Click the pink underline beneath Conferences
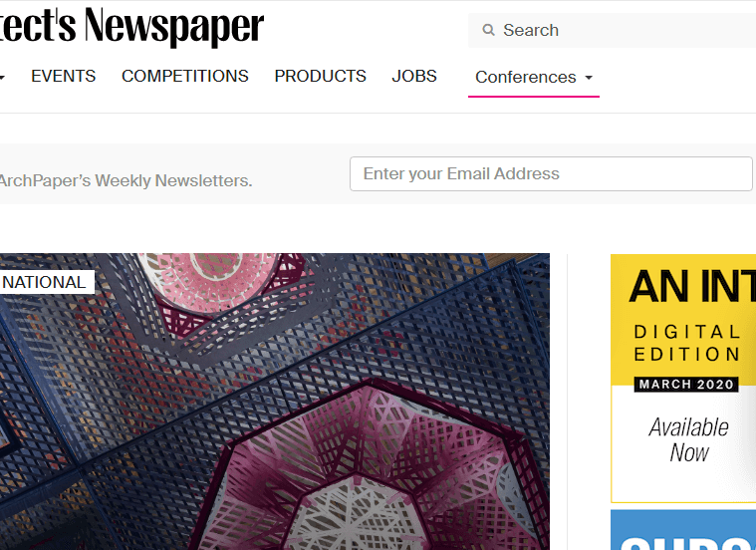 coord(534,96)
